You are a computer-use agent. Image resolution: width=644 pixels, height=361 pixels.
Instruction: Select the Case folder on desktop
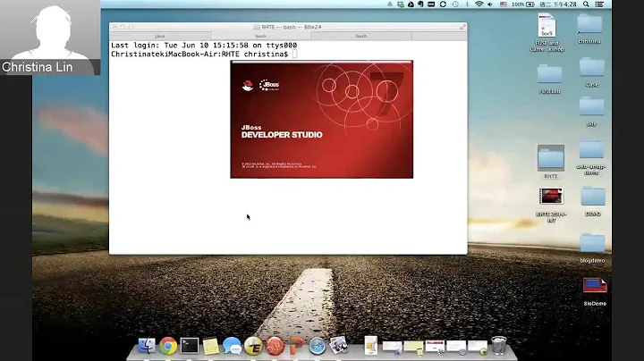point(592,72)
